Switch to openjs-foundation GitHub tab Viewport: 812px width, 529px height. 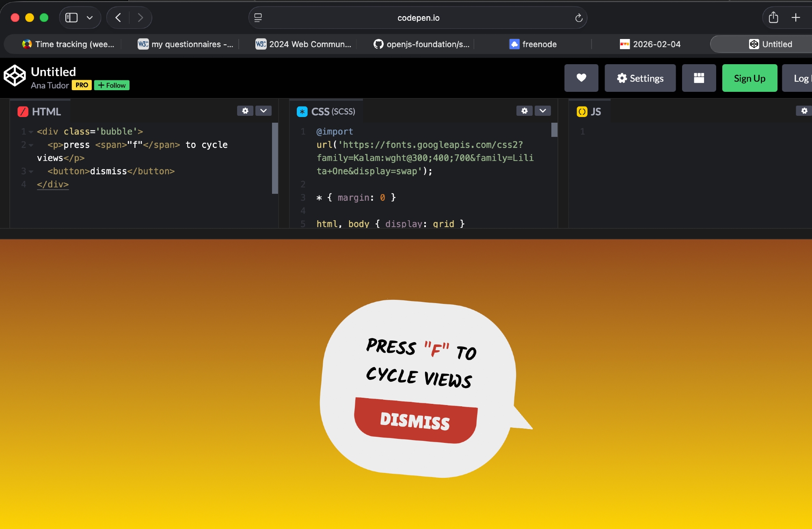tap(421, 44)
